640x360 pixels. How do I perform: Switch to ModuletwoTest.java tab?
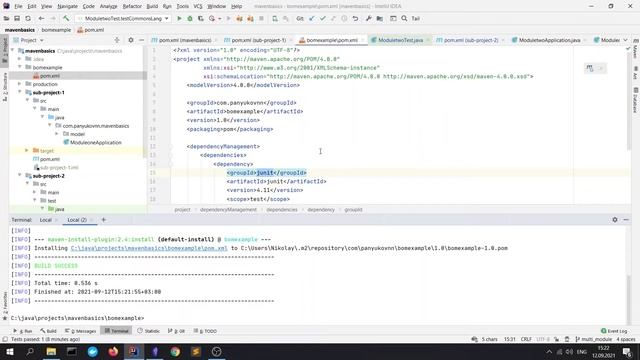pos(400,40)
